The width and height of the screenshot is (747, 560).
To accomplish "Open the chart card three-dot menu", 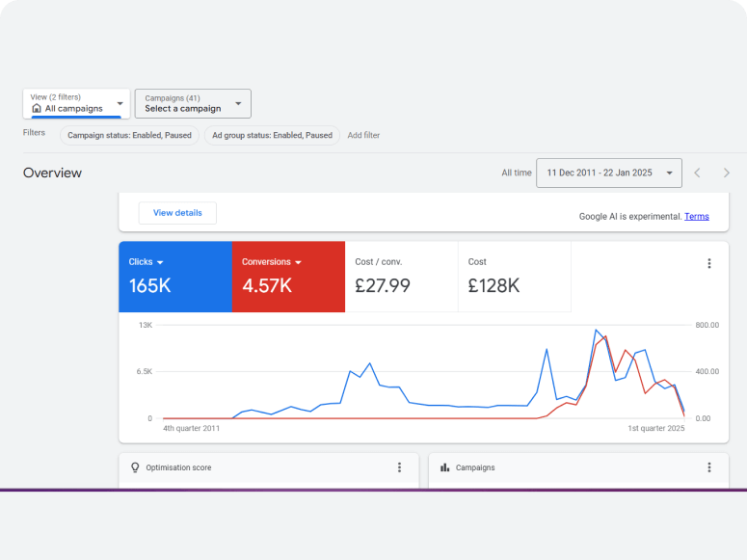I will [x=708, y=263].
